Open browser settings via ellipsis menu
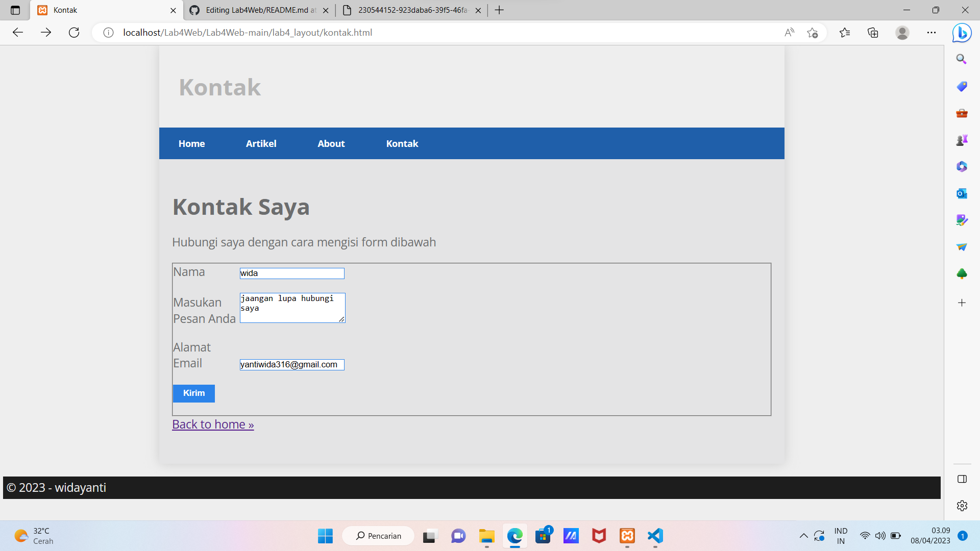The height and width of the screenshot is (551, 980). point(932,32)
